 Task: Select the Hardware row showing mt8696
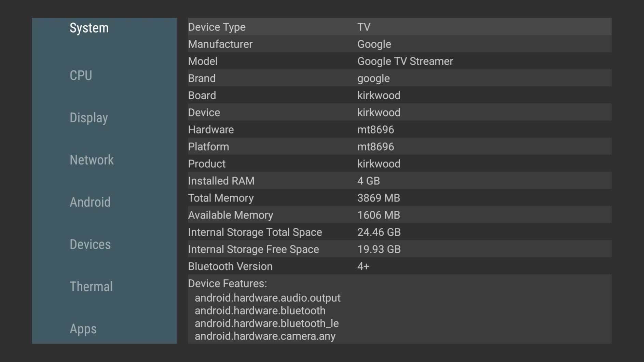click(376, 129)
